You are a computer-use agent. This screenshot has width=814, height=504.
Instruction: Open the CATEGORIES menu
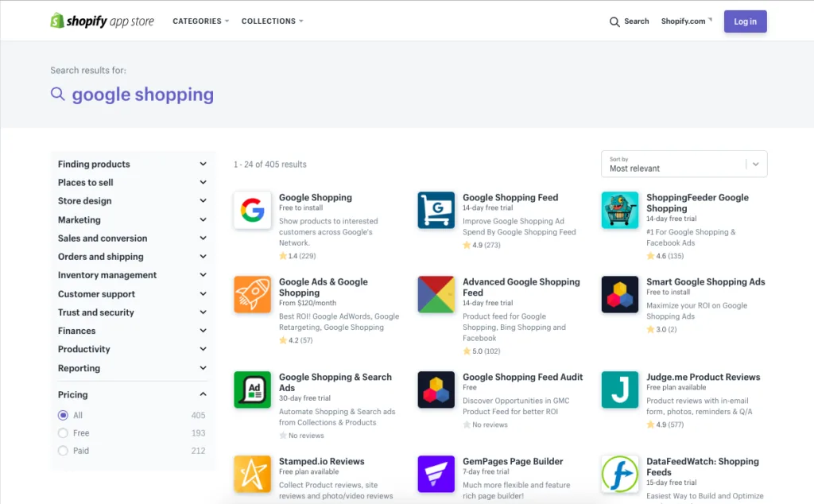(200, 21)
